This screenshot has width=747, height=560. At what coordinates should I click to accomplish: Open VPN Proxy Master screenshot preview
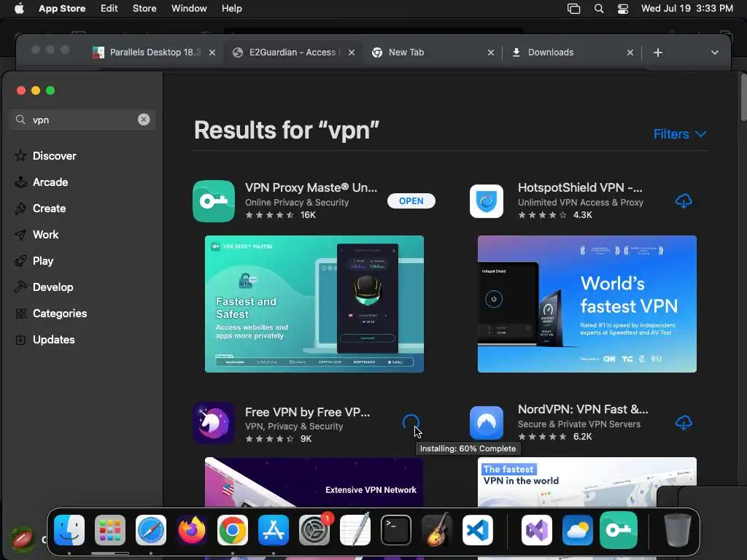[x=314, y=304]
